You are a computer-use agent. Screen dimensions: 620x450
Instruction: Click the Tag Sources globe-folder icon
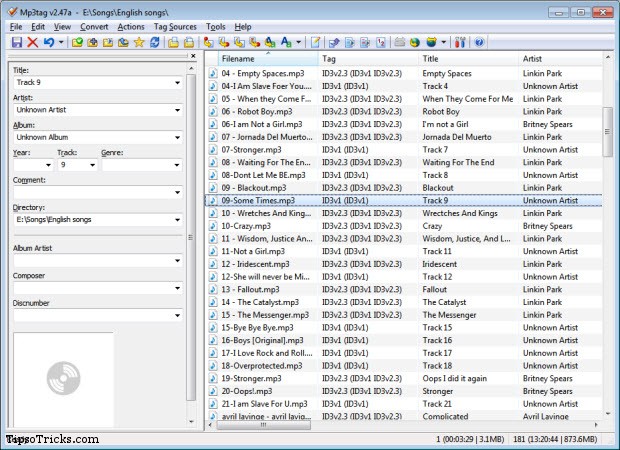431,42
